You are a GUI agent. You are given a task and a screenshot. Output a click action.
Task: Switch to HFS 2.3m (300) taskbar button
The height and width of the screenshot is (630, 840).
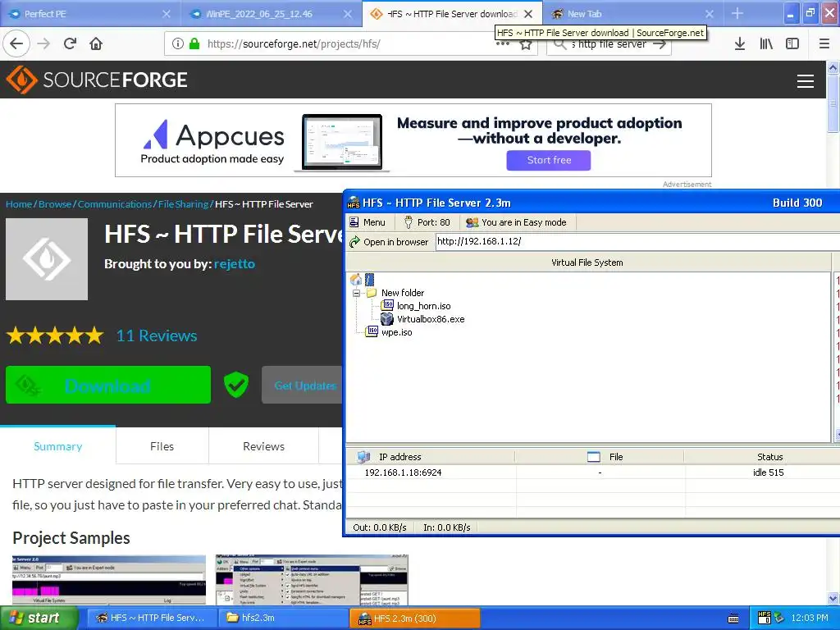(414, 618)
